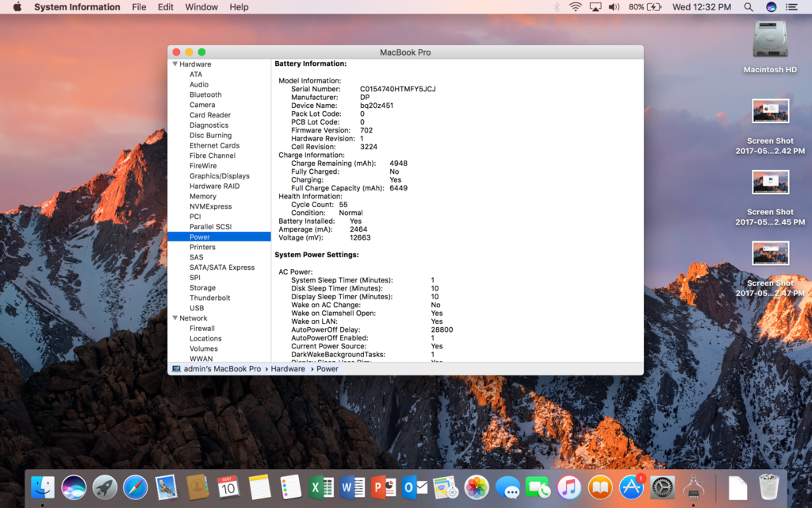
Task: Open Spotlight search magnifier in menu bar
Action: [749, 6]
